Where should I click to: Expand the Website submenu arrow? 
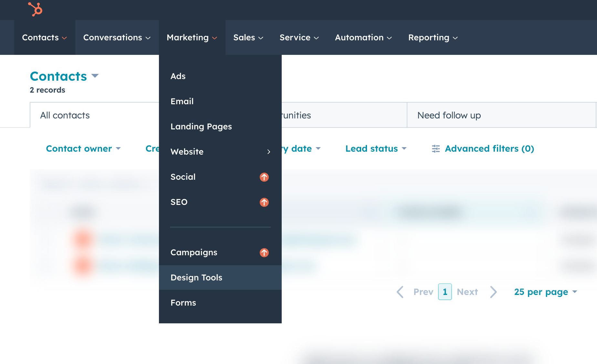(268, 152)
